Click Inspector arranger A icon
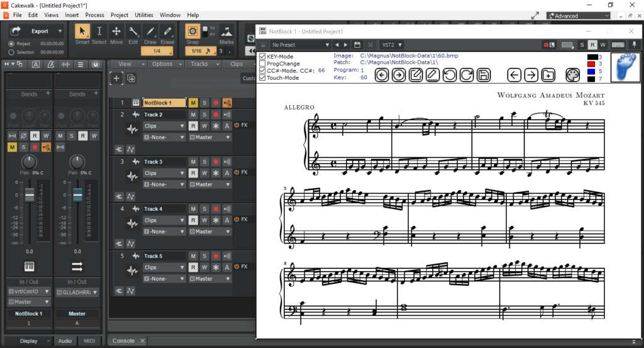644x348 pixels. [36, 65]
